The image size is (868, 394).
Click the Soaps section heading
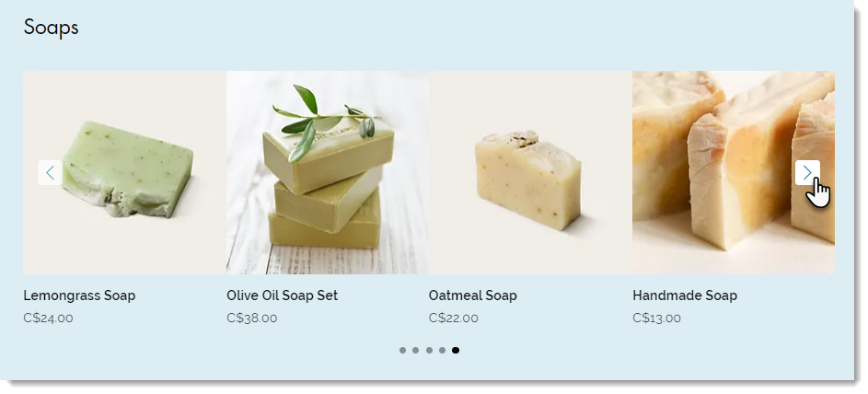(x=51, y=27)
